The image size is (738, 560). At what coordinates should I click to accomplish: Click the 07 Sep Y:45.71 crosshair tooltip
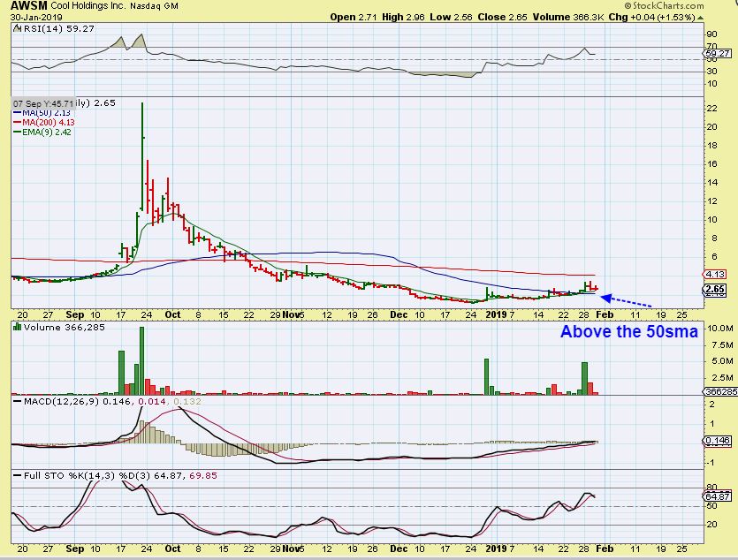point(42,103)
